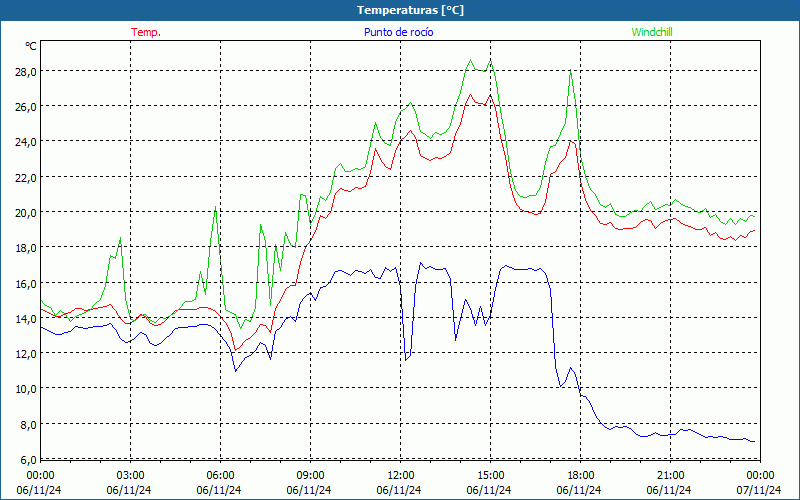The width and height of the screenshot is (800, 500).
Task: Click the 6,0 y-axis value
Action: pyautogui.click(x=28, y=460)
